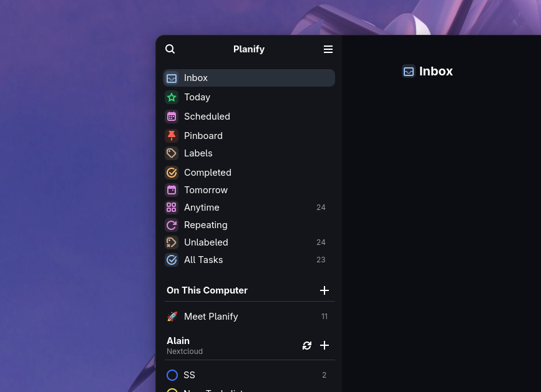Click the Anytime grid icon

172,208
